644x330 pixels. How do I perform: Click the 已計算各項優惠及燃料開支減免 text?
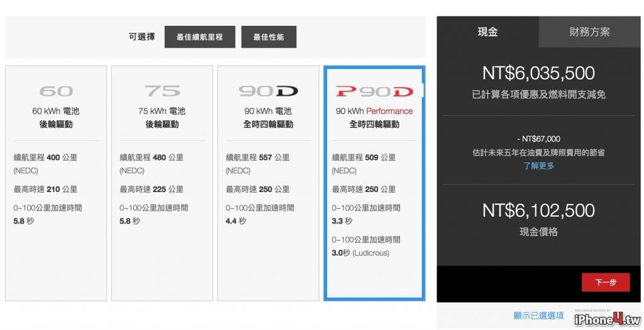pos(538,94)
